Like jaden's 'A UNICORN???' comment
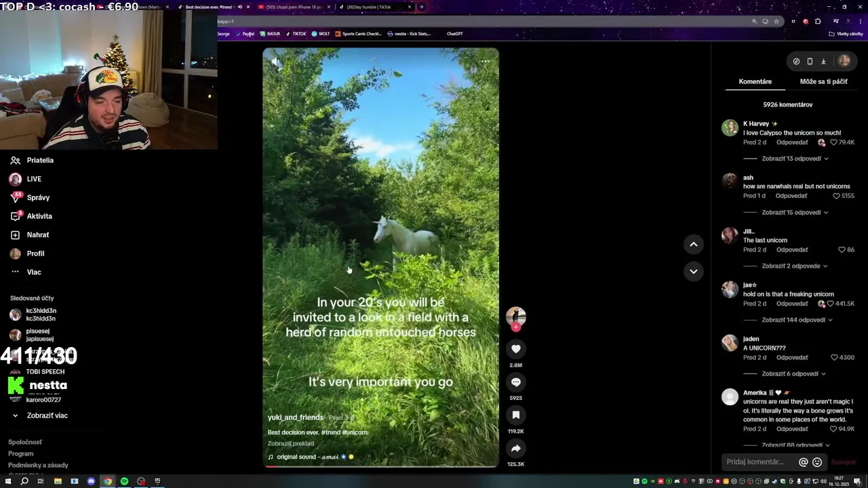 (835, 357)
